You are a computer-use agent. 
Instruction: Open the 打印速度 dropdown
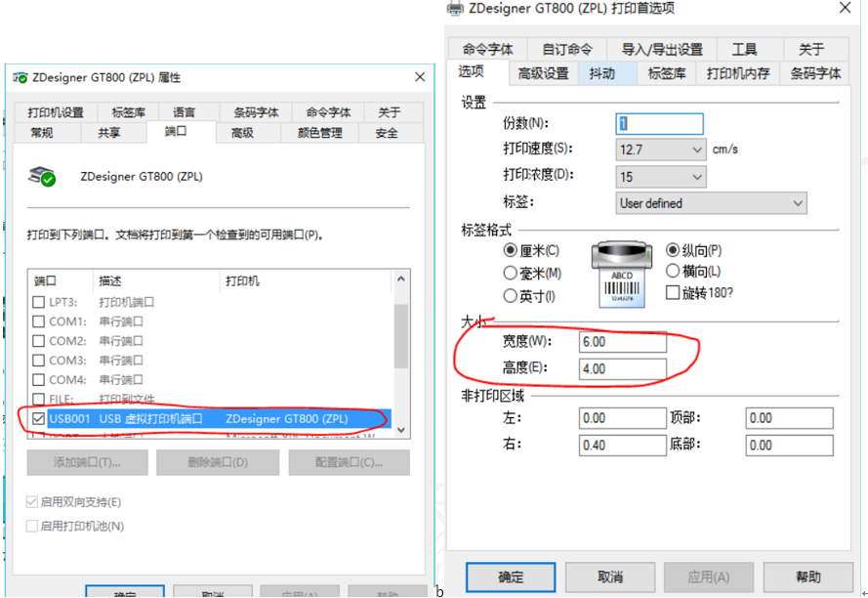[660, 149]
